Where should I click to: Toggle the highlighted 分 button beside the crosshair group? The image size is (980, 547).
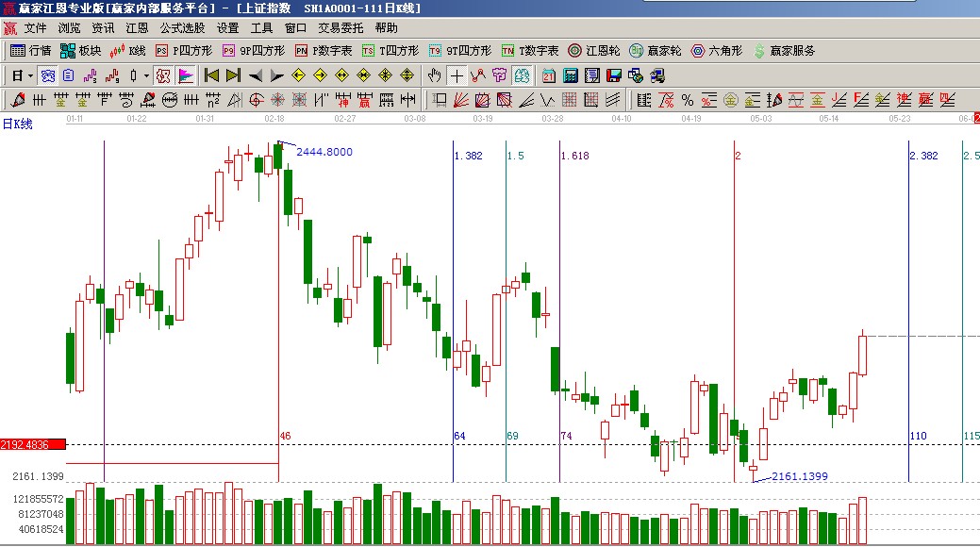tap(522, 75)
